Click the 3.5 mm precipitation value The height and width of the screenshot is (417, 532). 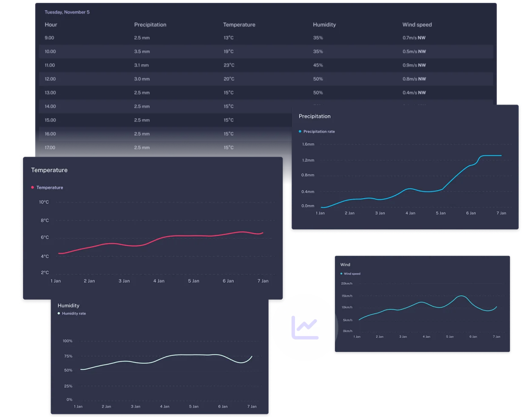pyautogui.click(x=142, y=51)
